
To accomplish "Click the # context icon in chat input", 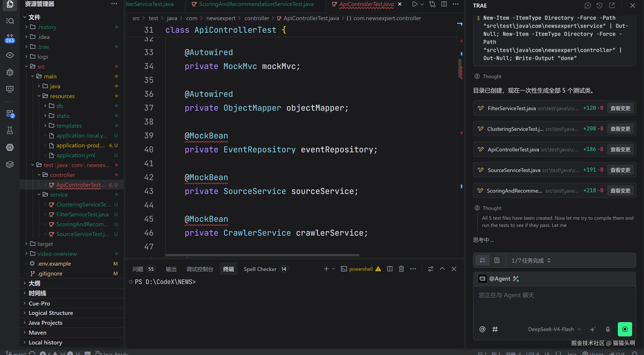I will 495,329.
